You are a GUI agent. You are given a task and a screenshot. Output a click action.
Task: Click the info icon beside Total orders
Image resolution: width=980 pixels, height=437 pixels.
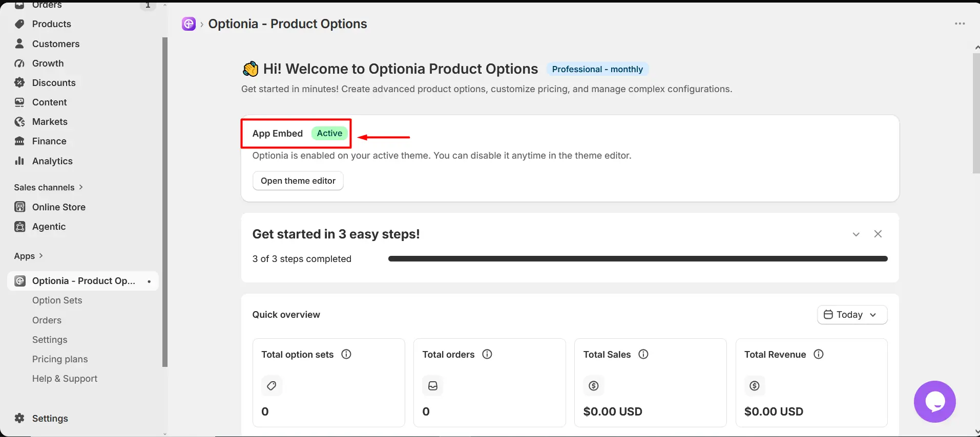coord(487,354)
